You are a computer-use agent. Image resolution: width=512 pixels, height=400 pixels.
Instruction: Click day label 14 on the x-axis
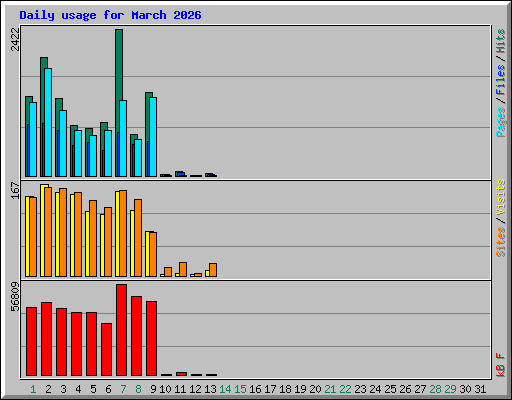tap(225, 389)
